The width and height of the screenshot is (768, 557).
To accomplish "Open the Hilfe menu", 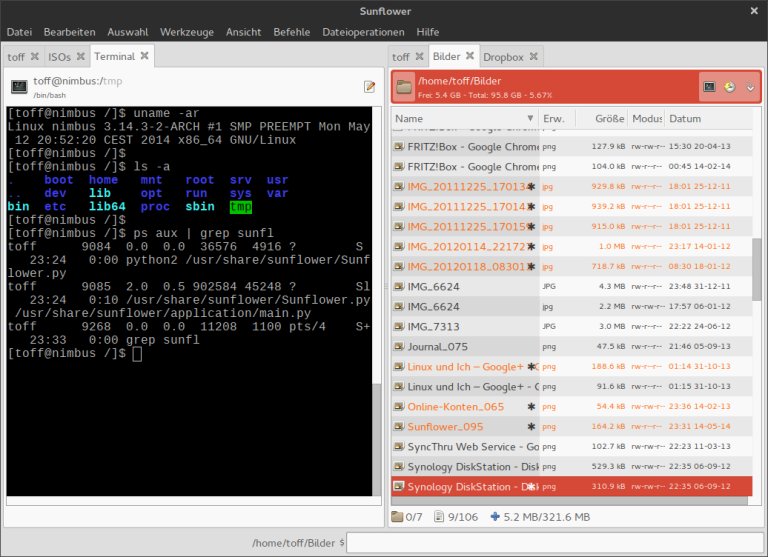I will pos(428,32).
